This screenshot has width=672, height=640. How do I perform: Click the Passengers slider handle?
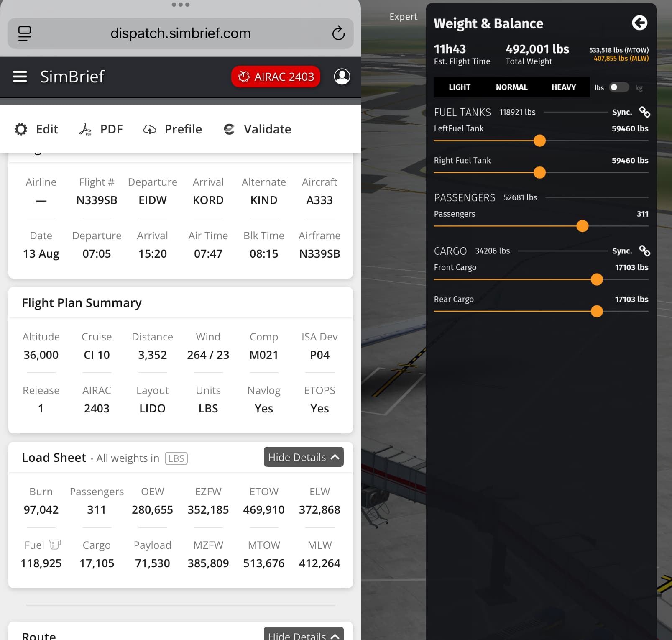[x=583, y=226]
